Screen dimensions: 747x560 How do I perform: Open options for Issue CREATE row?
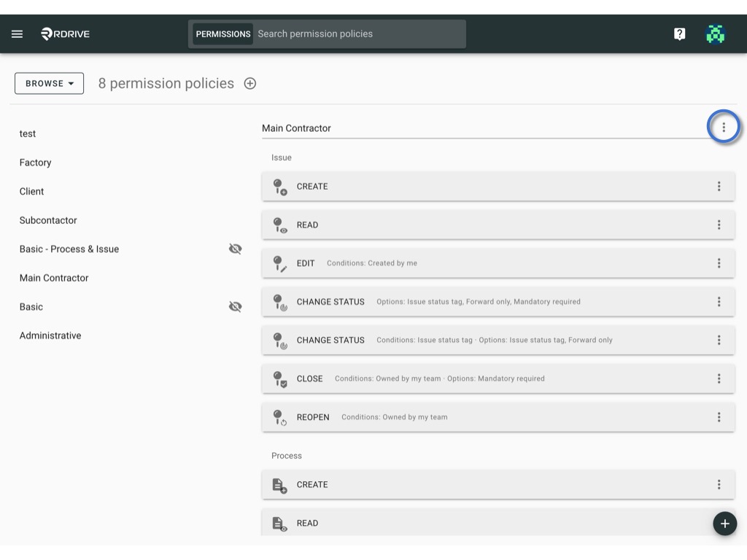coord(719,186)
